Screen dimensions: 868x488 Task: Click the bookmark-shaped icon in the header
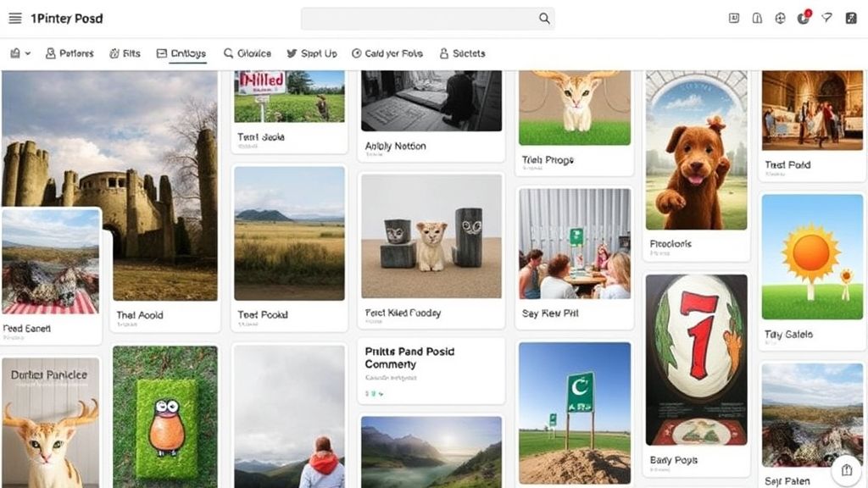pyautogui.click(x=757, y=19)
